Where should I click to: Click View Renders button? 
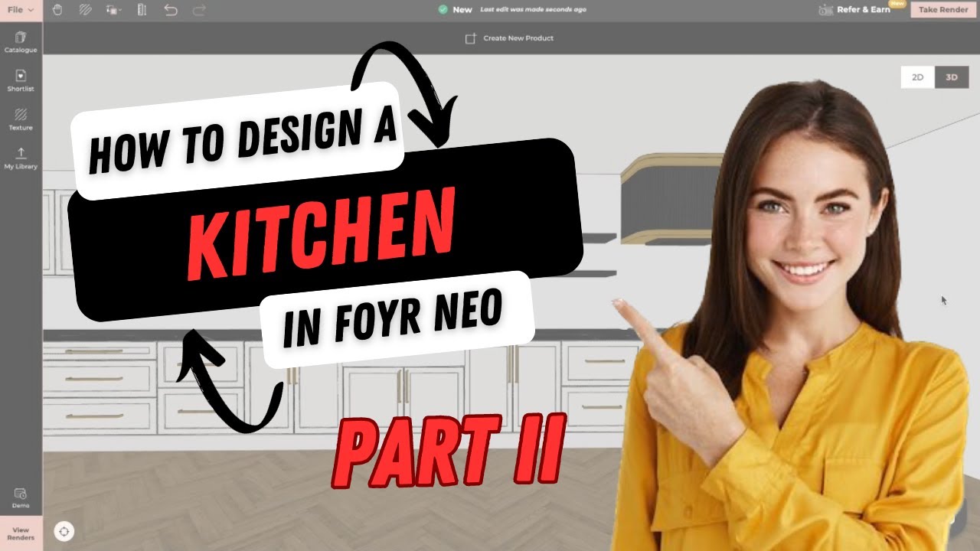click(21, 533)
